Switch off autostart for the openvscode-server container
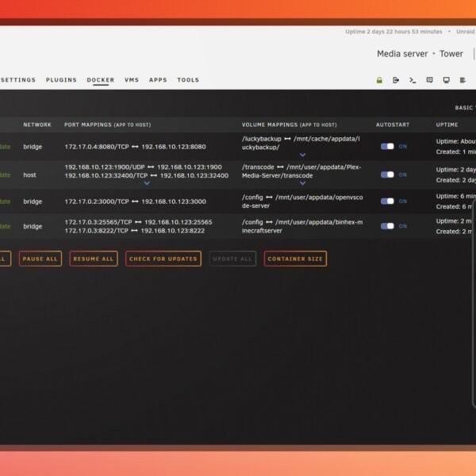Viewport: 476px width, 476px height. point(387,202)
